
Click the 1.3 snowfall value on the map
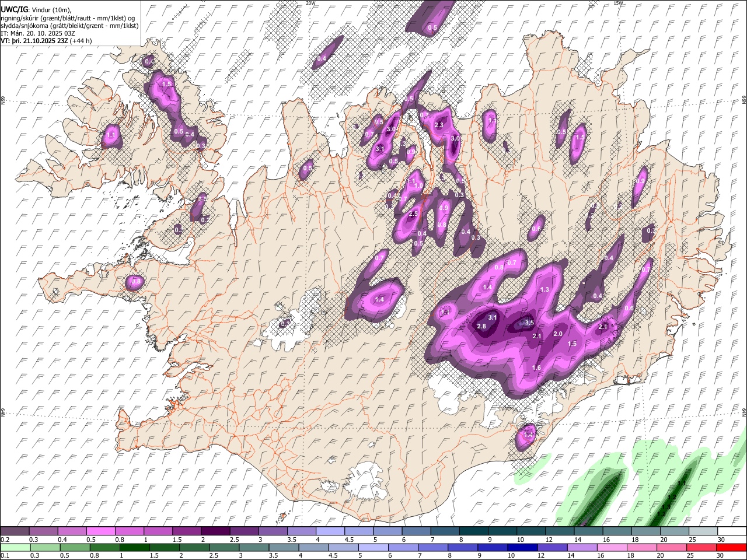[x=544, y=289]
